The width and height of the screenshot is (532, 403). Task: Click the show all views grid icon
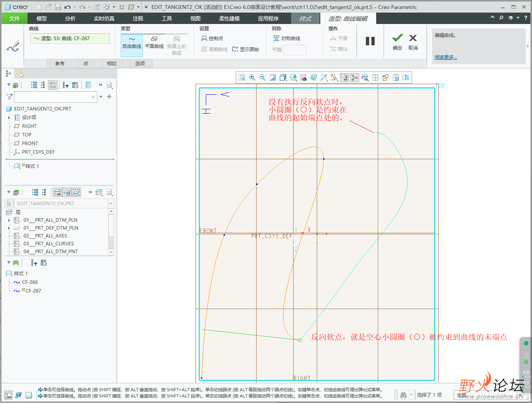click(x=375, y=77)
